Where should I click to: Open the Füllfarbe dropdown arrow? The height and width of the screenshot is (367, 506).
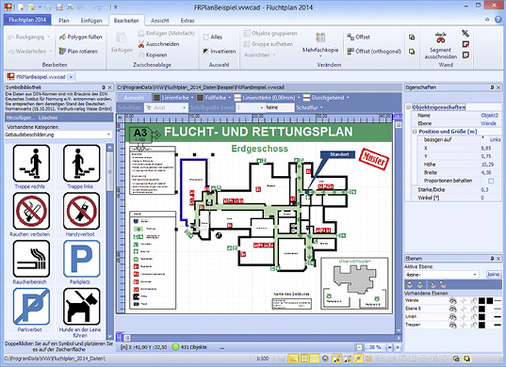(230, 98)
